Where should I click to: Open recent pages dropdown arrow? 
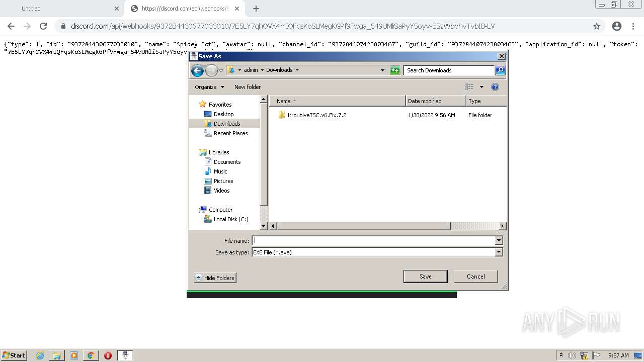coord(221,71)
